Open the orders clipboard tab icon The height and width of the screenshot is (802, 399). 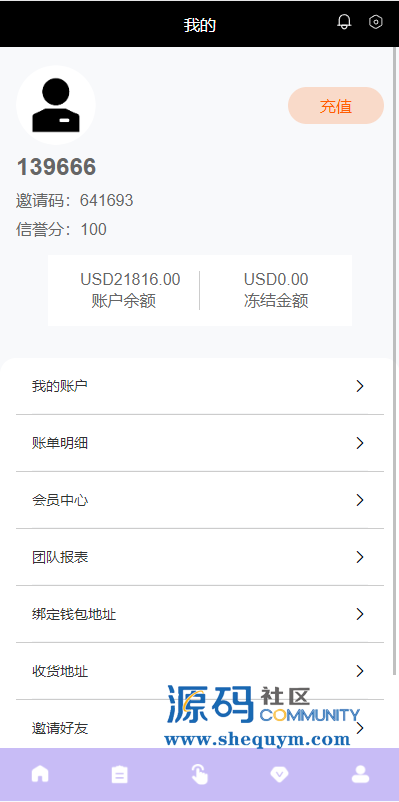pyautogui.click(x=120, y=774)
